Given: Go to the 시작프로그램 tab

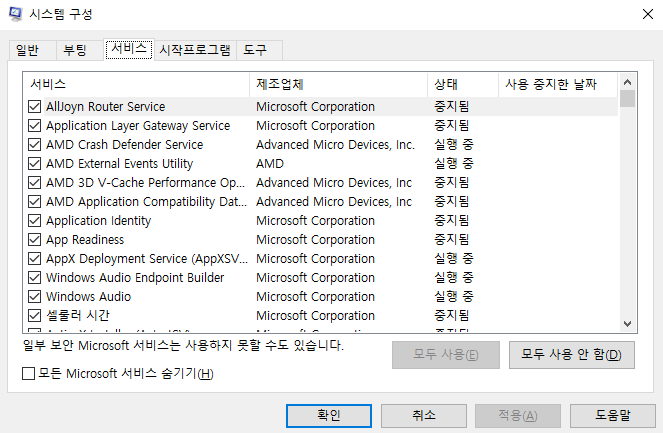Looking at the screenshot, I should 195,50.
